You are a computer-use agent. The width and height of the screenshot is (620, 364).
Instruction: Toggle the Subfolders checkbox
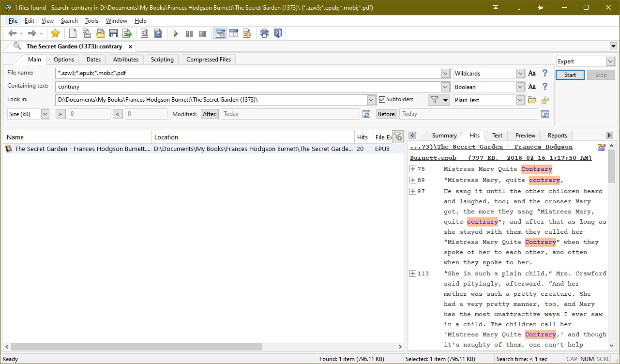point(382,100)
